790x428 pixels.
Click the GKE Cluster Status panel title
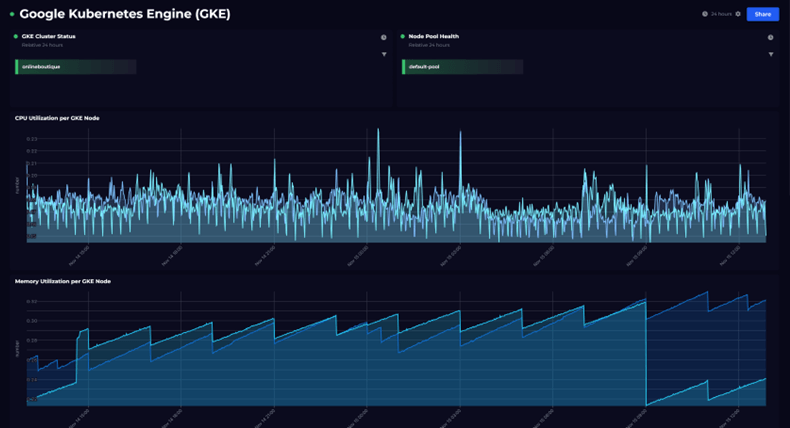click(x=49, y=36)
